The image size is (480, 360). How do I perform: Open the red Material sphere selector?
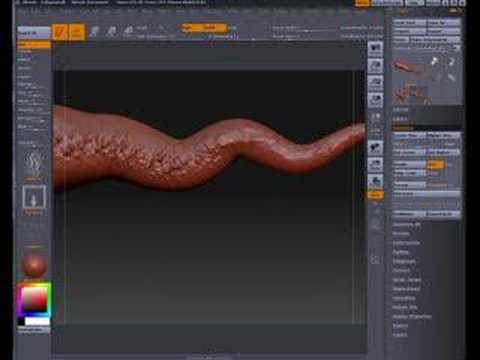[34, 266]
